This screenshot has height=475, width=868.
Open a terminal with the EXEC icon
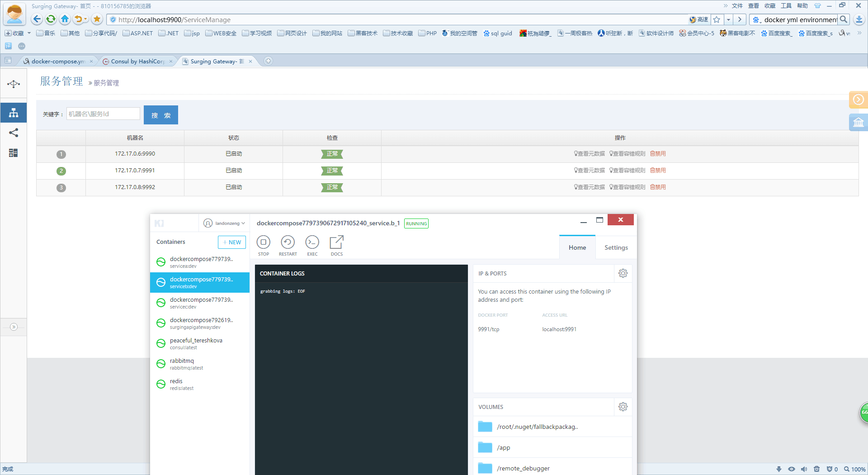312,242
